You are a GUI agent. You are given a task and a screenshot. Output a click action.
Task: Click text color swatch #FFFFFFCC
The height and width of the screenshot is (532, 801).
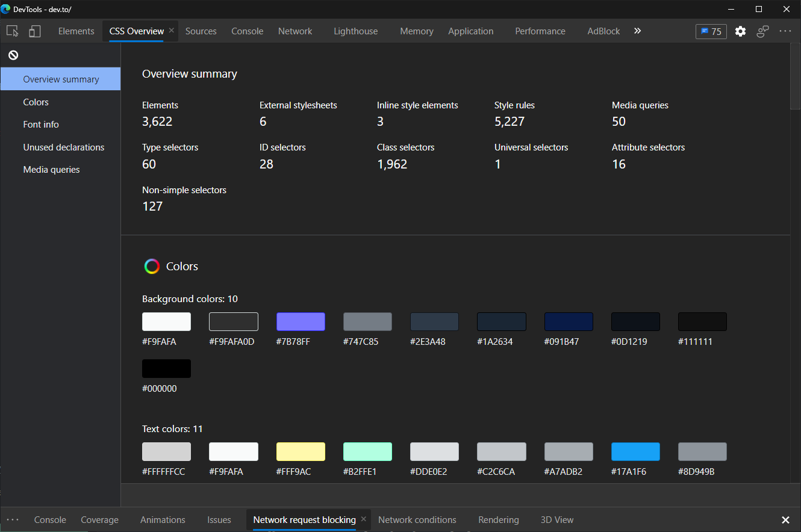coord(166,451)
